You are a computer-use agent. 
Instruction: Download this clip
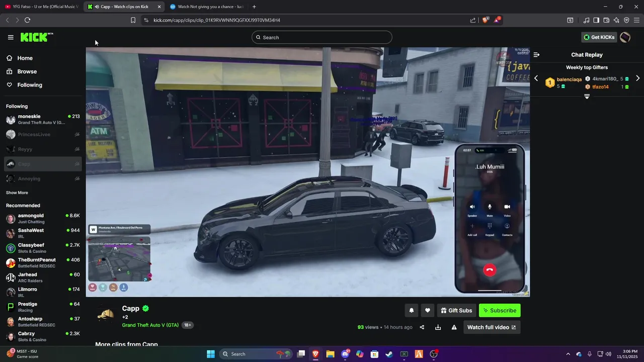click(x=438, y=327)
